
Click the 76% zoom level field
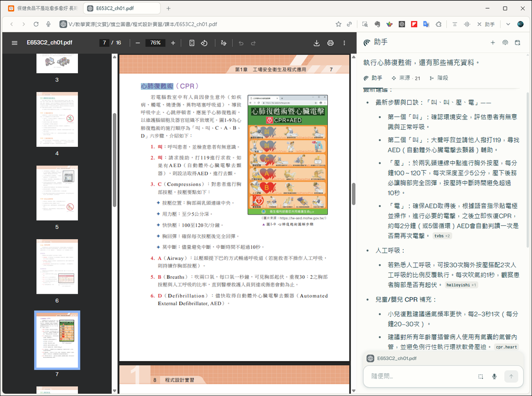(x=155, y=43)
